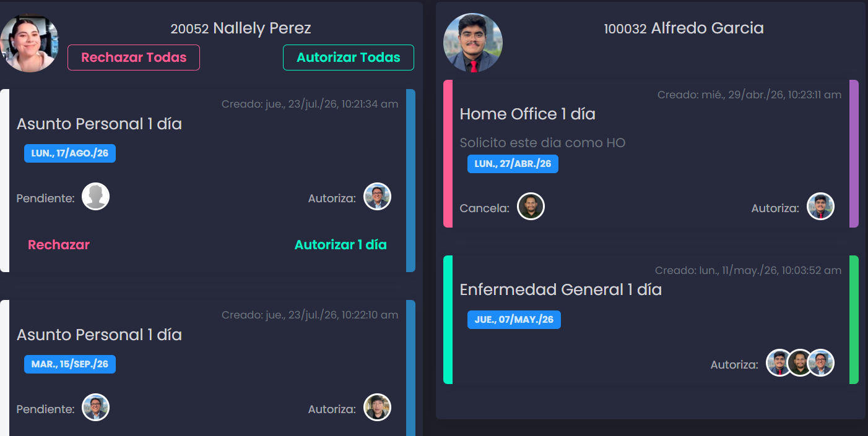Select the MAR., 15/SEP./26 date badge
The height and width of the screenshot is (436, 868).
point(70,364)
